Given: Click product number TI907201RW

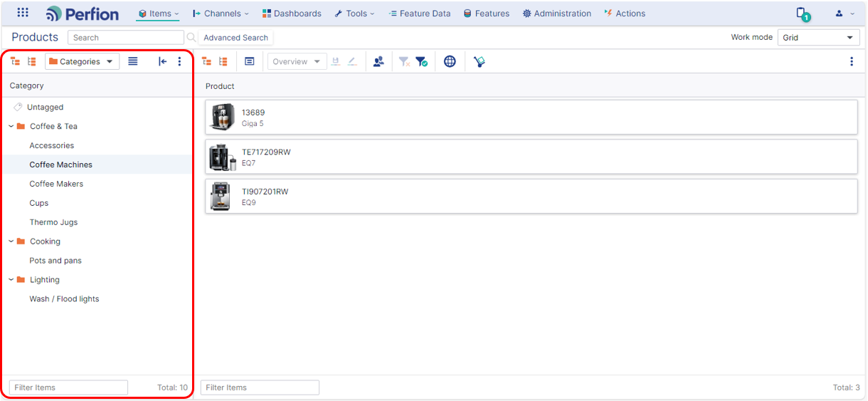Looking at the screenshot, I should point(265,192).
